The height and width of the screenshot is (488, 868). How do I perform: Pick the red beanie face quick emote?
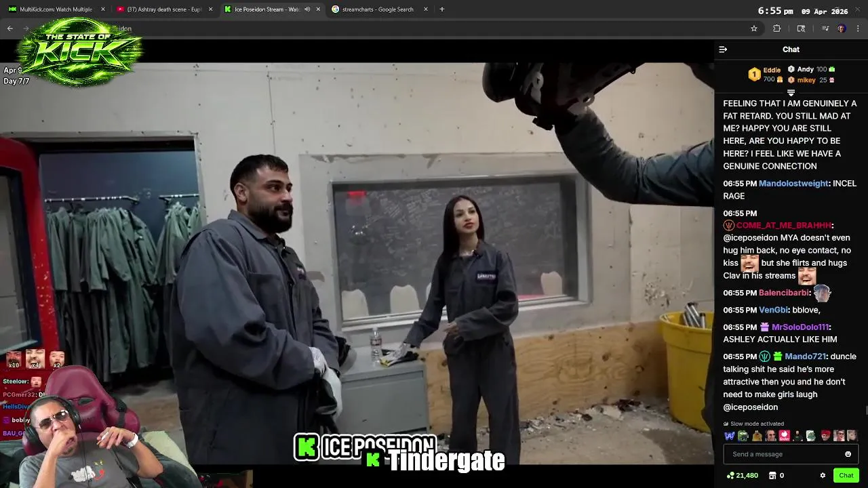tap(825, 436)
